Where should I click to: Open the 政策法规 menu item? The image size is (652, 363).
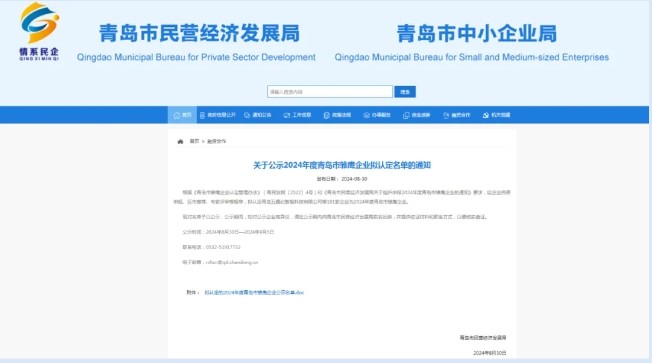coord(341,115)
